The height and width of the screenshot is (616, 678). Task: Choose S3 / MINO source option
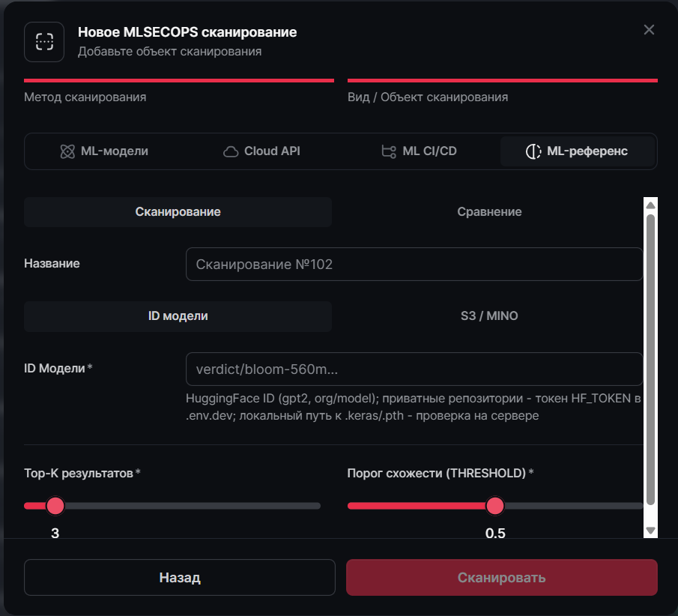(489, 316)
